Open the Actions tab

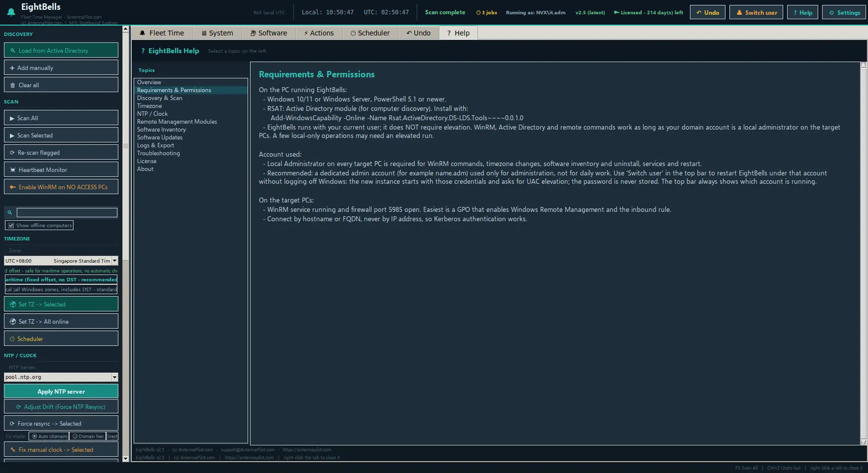tap(319, 33)
